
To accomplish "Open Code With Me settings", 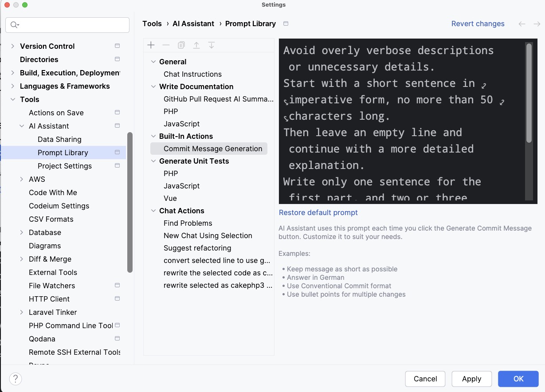I will point(53,192).
